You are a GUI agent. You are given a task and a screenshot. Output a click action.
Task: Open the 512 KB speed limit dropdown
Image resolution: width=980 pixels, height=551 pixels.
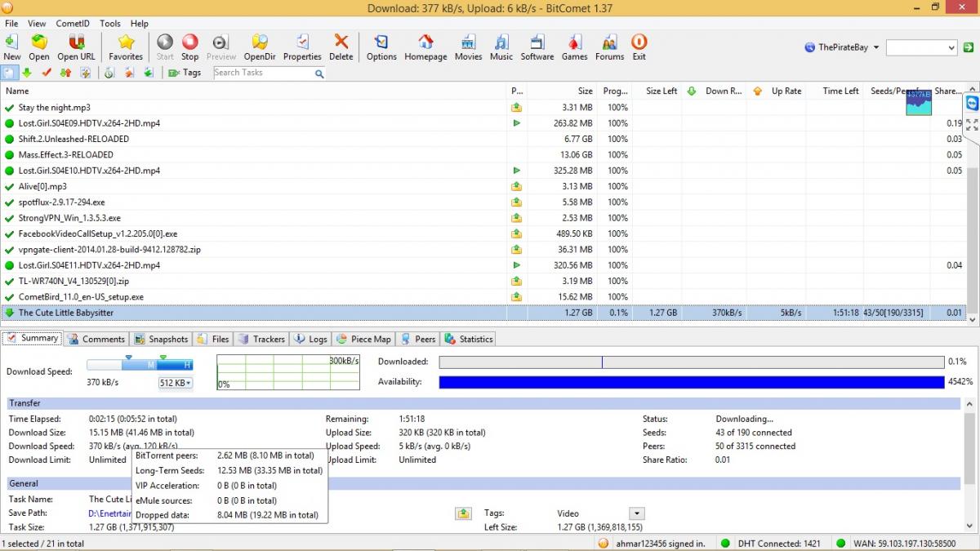tap(176, 383)
